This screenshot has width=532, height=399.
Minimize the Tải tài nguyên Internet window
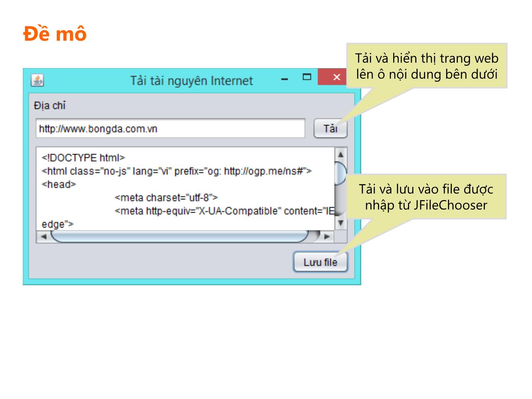tap(284, 79)
